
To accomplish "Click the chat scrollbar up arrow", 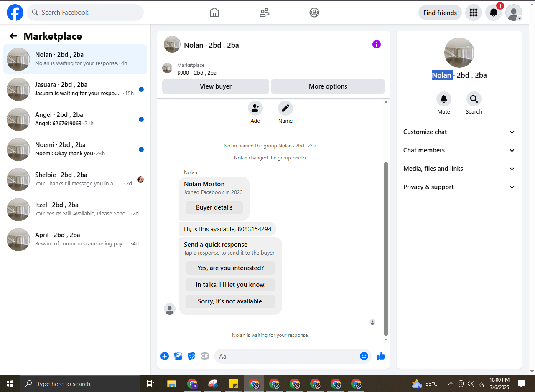I will pyautogui.click(x=386, y=102).
